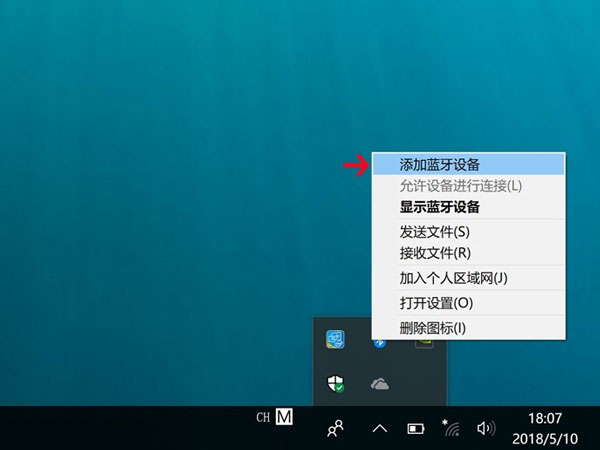Screen dimensions: 600x450
Task: Click the greyed 允许设备进行连接(L) item
Action: click(460, 186)
